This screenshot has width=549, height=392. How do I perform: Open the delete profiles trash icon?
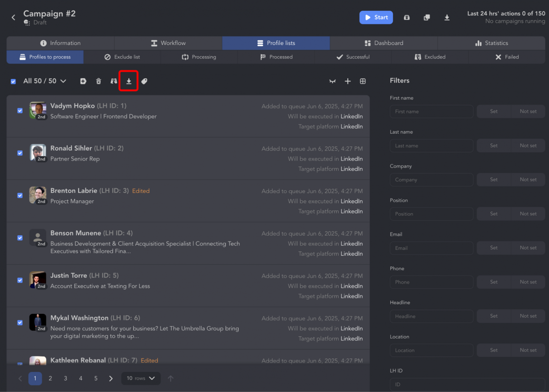98,81
